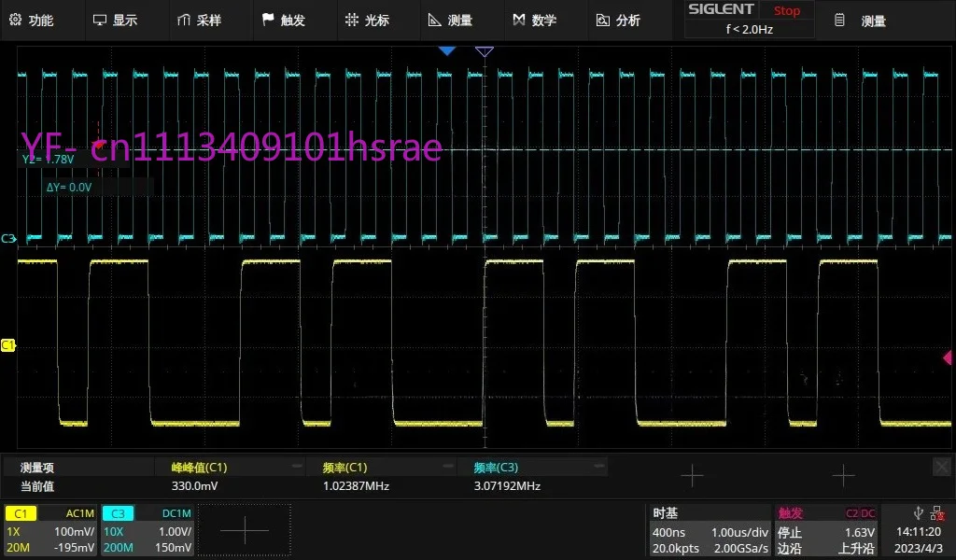This screenshot has height=560, width=956.
Task: Open the 触发 (Trigger) menu
Action: (284, 21)
